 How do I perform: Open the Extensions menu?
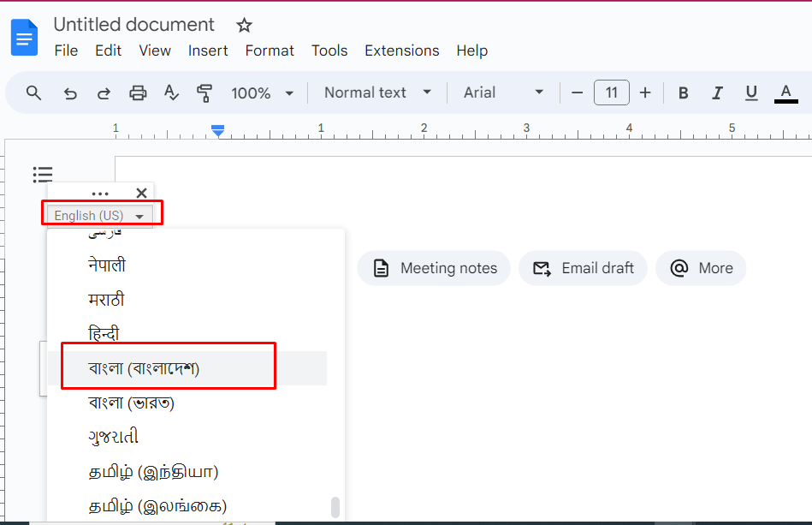click(402, 51)
